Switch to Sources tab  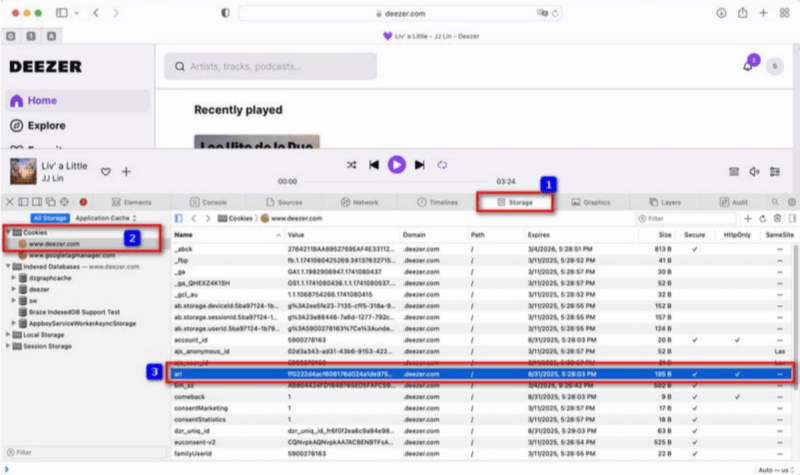tap(284, 203)
